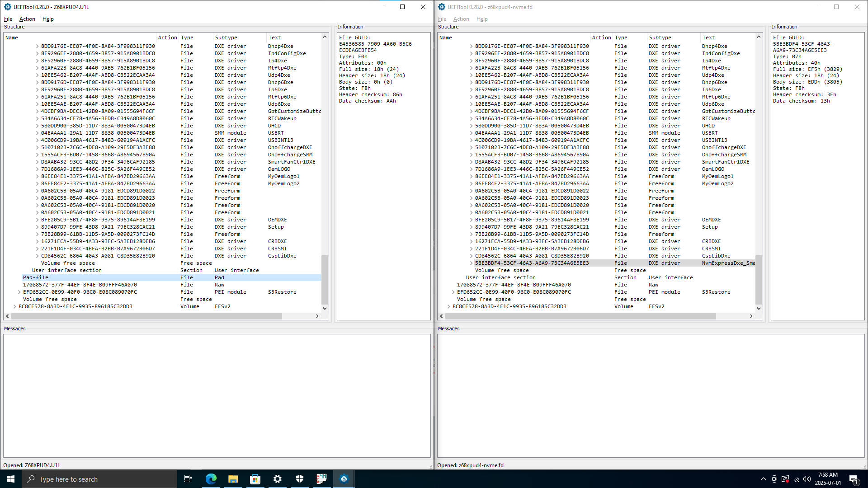868x488 pixels.
Task: Expand USBRT SMM module in left window
Action: (x=37, y=133)
